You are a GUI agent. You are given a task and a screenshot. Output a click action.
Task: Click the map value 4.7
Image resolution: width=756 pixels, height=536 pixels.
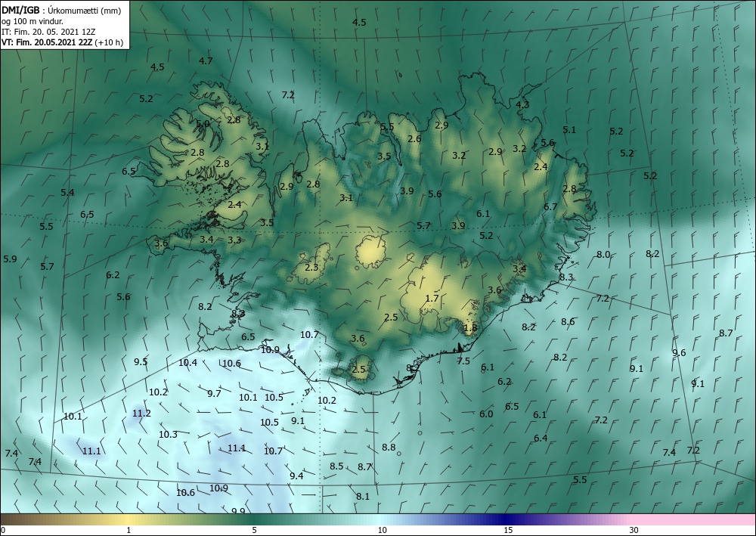(206, 60)
